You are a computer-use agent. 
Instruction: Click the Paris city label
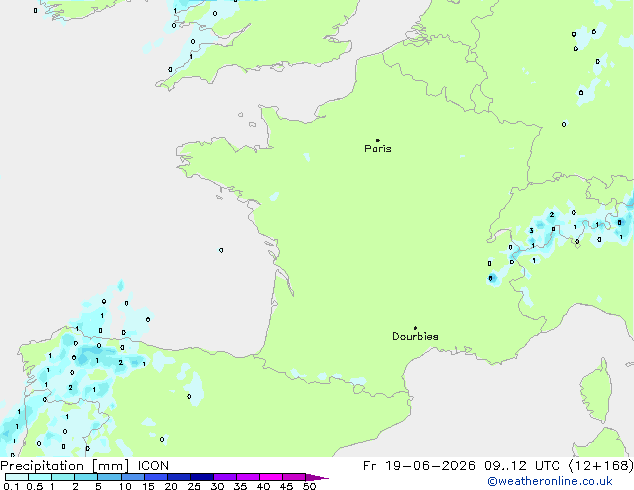378,149
